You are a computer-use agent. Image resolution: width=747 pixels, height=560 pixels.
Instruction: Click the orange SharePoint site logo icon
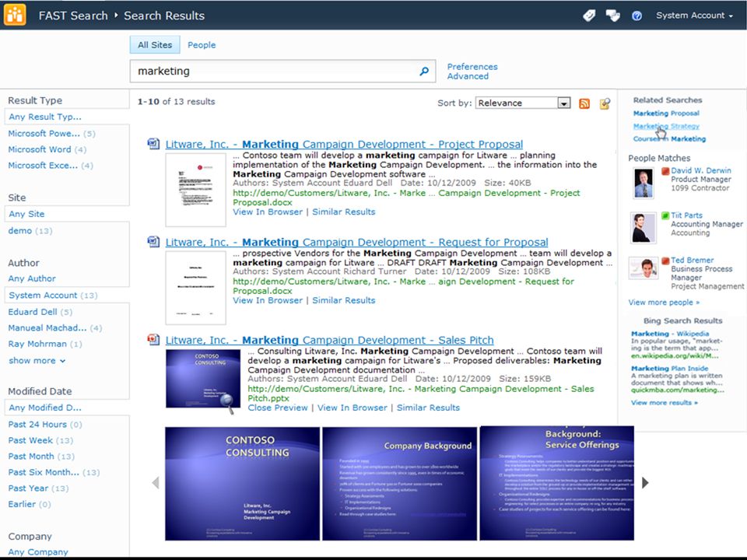tap(15, 15)
